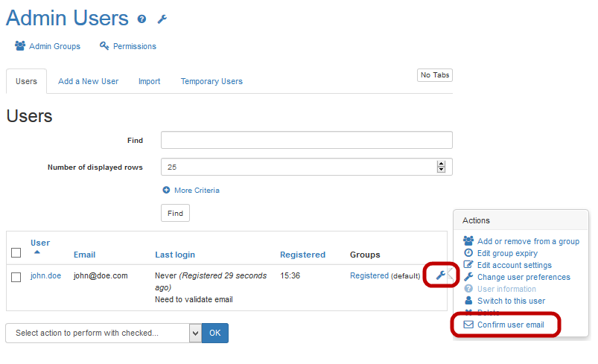Click the envelope icon for Confirm user email
The image size is (598, 364).
[468, 325]
